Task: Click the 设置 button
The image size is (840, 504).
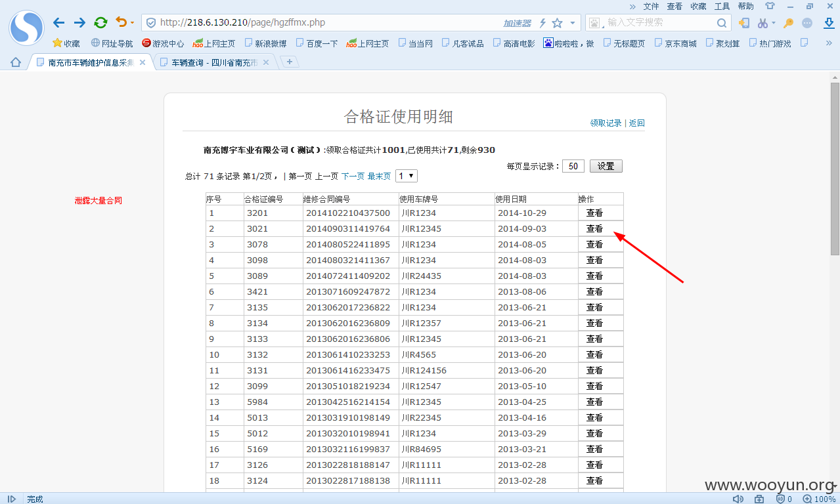Action: (606, 166)
